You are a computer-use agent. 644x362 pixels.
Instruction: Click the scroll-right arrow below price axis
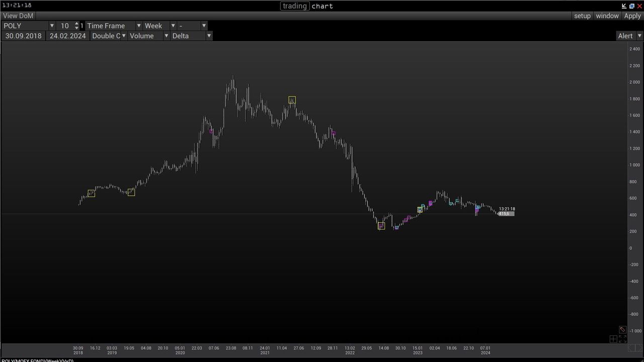[639, 348]
